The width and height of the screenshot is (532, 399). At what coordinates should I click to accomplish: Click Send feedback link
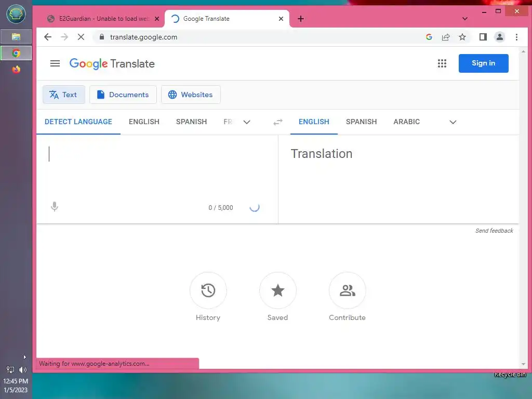[494, 231]
